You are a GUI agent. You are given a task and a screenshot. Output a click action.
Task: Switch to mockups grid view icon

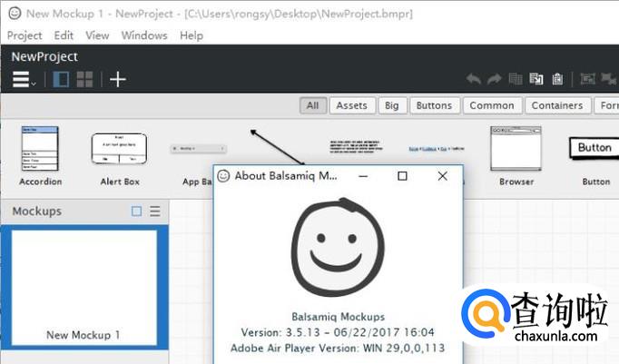pos(84,79)
